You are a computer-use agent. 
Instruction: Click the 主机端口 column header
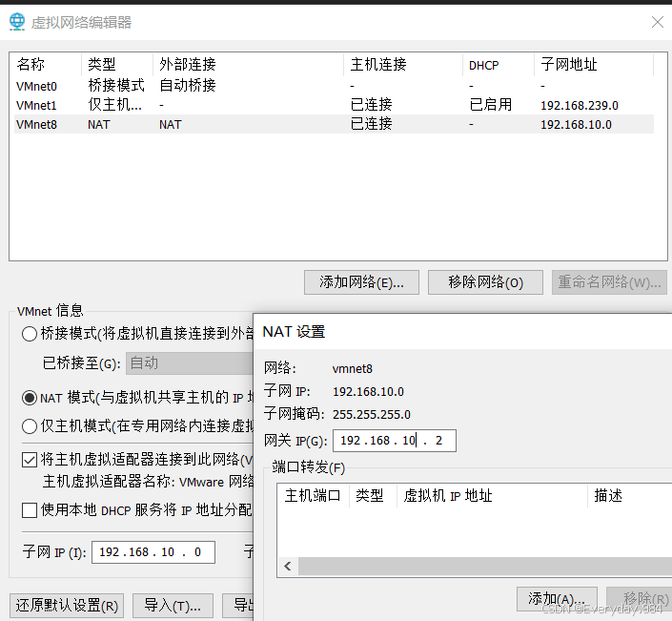(314, 496)
